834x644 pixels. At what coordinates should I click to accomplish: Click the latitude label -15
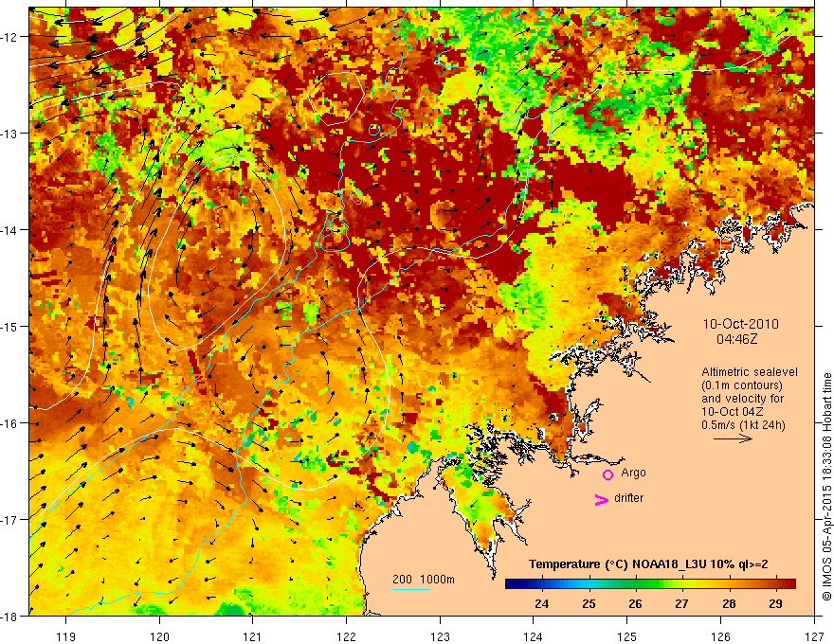click(10, 327)
